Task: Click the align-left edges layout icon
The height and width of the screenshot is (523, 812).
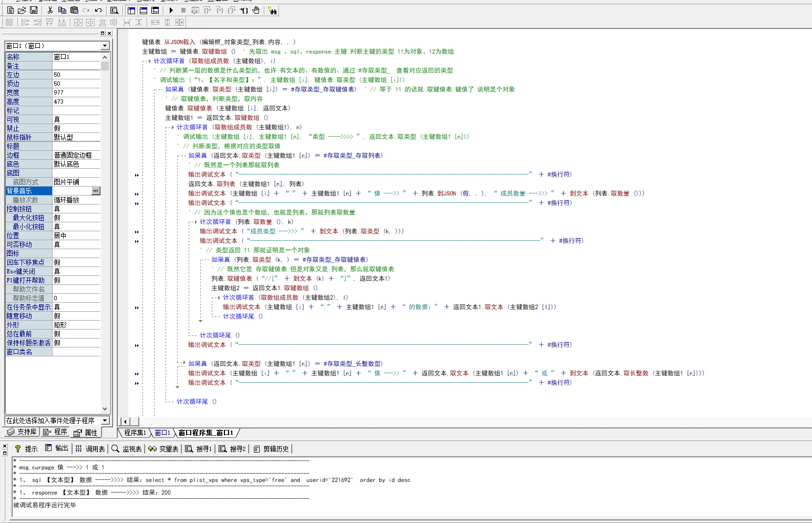Action: point(25,22)
